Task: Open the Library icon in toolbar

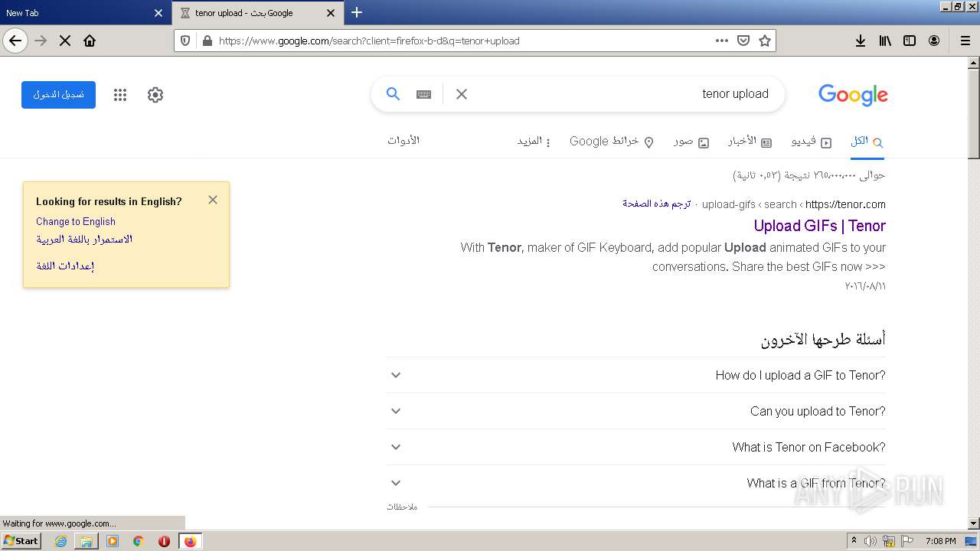Action: 885,41
